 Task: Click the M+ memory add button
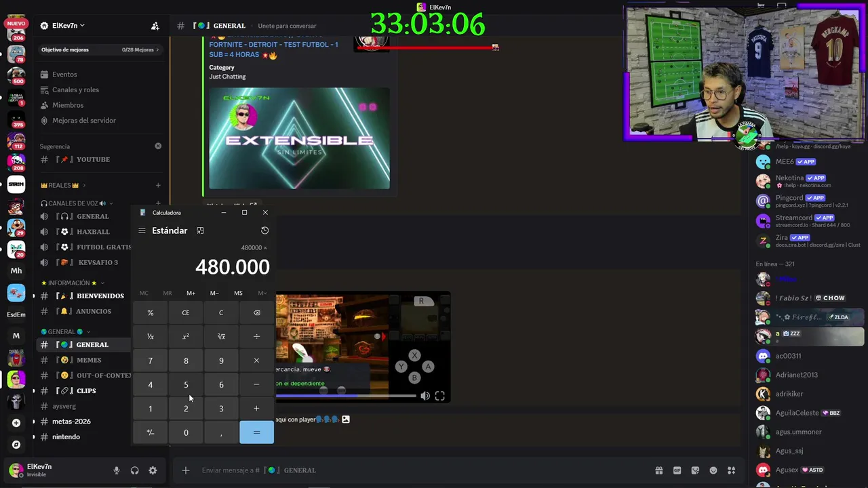point(191,293)
